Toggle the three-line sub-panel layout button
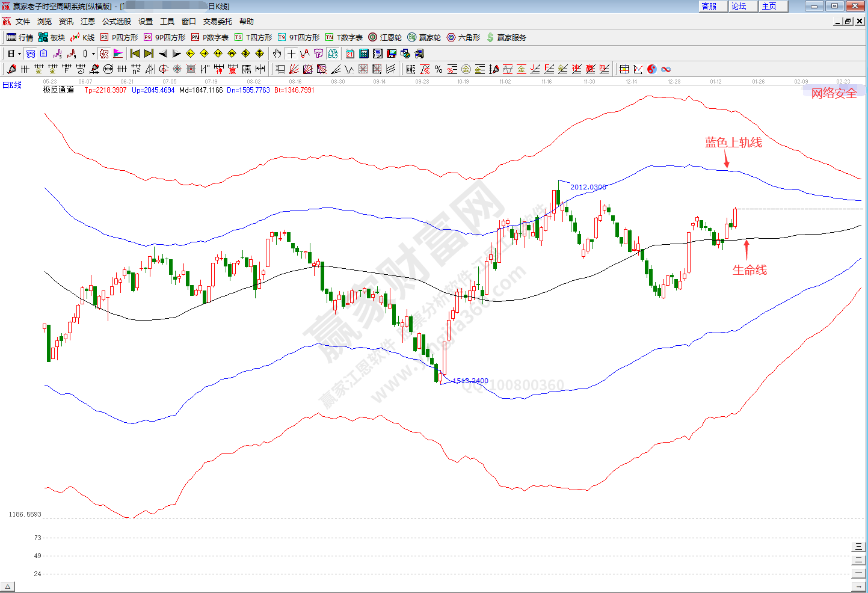Screen dimensions: 868x593 coord(858,547)
